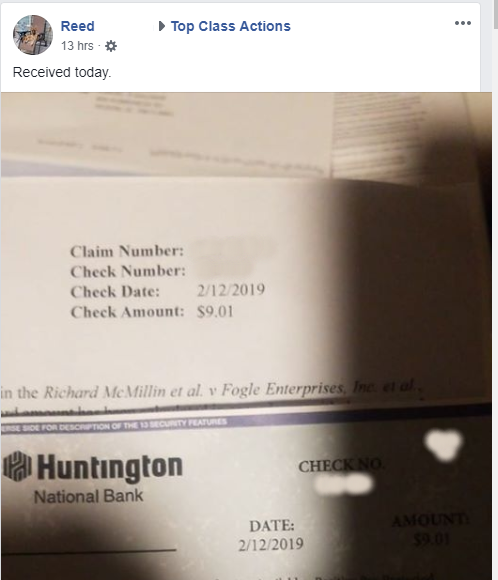Click the gear privacy icon beside 13 hrs
The height and width of the screenshot is (580, 498).
coord(111,46)
